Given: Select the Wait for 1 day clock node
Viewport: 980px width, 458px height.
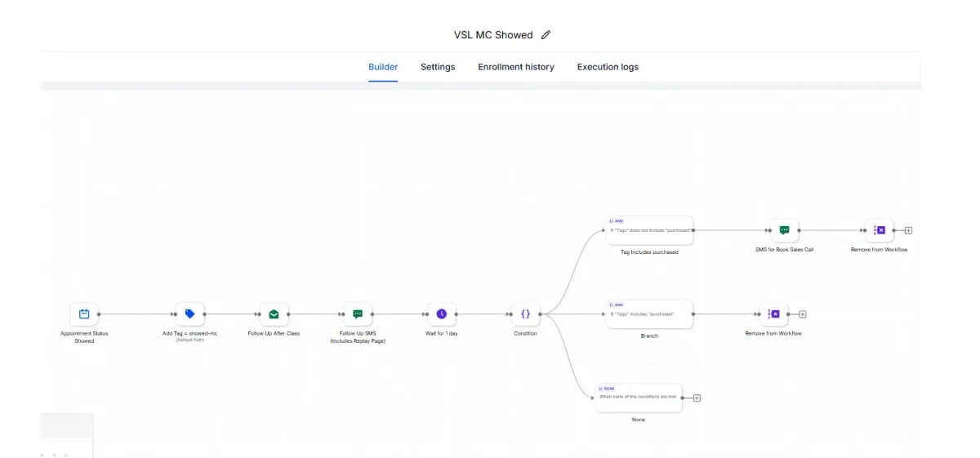Looking at the screenshot, I should click(442, 313).
